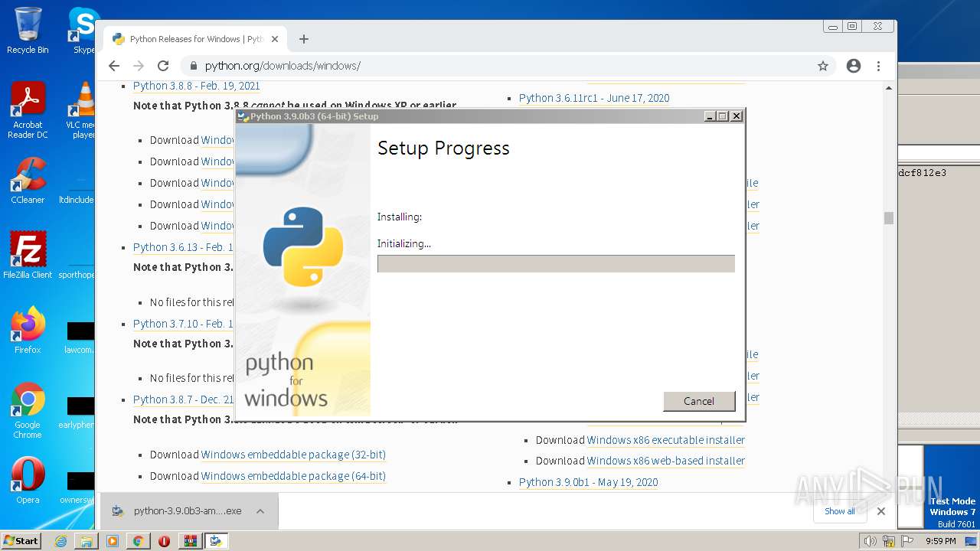Screen dimensions: 980x551
Task: Open Python 3.8.8 - Feb. 19, 2021 link
Action: (196, 86)
